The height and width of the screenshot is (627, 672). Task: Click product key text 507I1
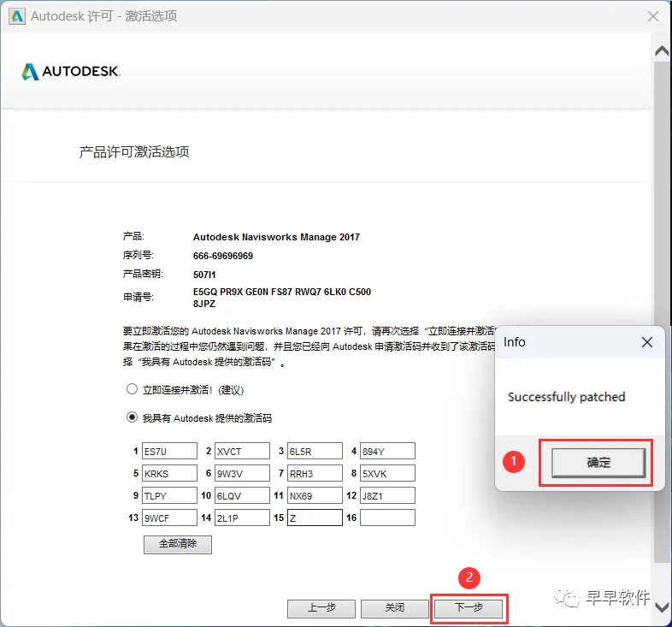pyautogui.click(x=204, y=275)
